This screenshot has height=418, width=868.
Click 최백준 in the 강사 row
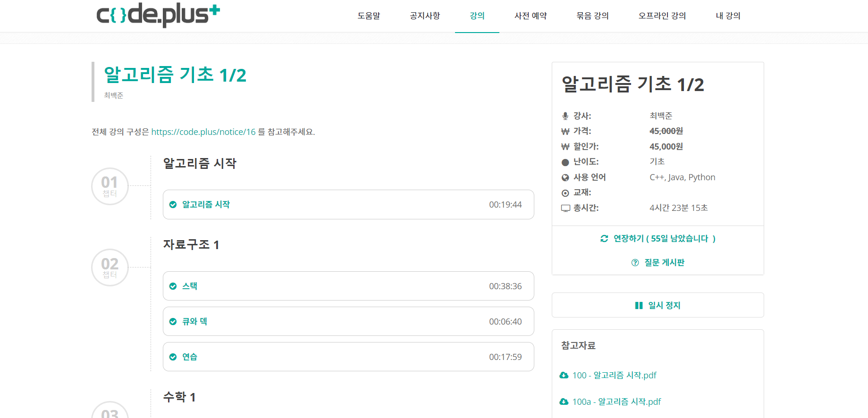661,116
